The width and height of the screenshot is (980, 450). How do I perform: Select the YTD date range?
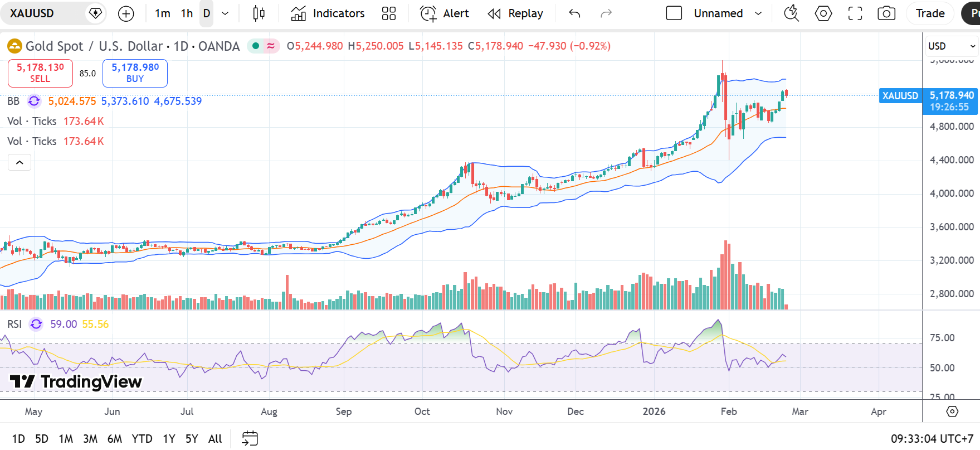coord(142,439)
